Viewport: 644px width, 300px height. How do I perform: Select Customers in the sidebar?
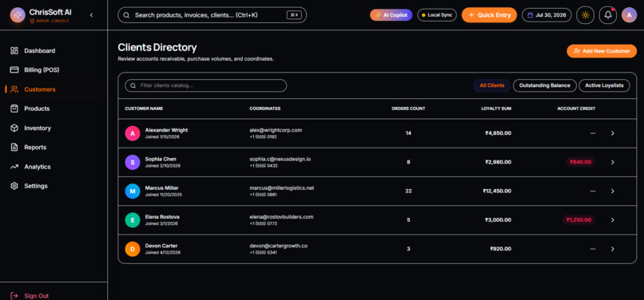click(54, 89)
